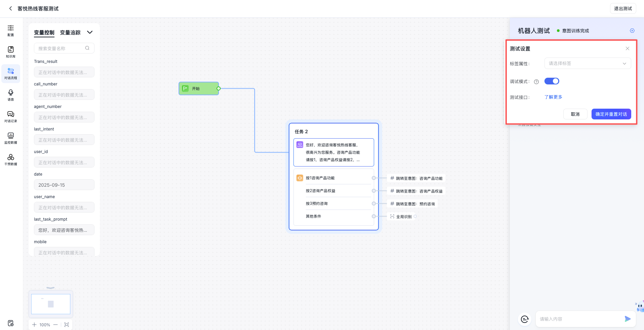Switch to the 变量追踪 tab
644x330 pixels.
[70, 32]
